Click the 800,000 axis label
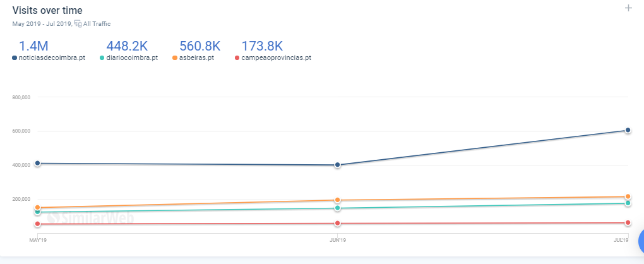Viewport: 644px width, 264px height. (23, 97)
